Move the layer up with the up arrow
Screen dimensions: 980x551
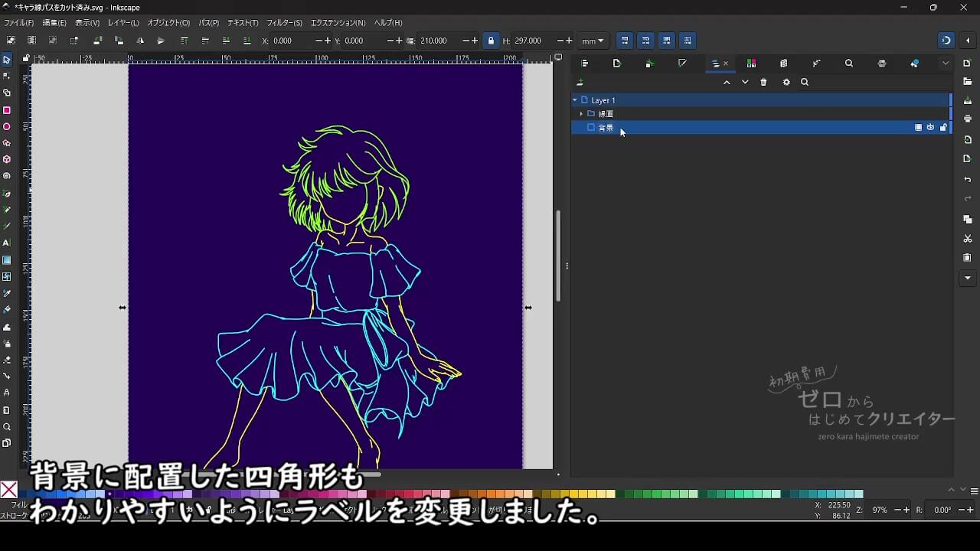click(727, 83)
